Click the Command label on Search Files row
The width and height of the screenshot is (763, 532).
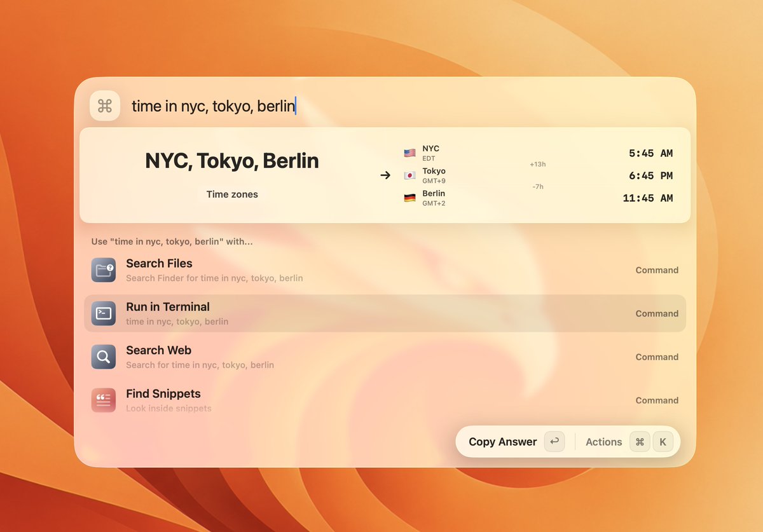coord(657,270)
